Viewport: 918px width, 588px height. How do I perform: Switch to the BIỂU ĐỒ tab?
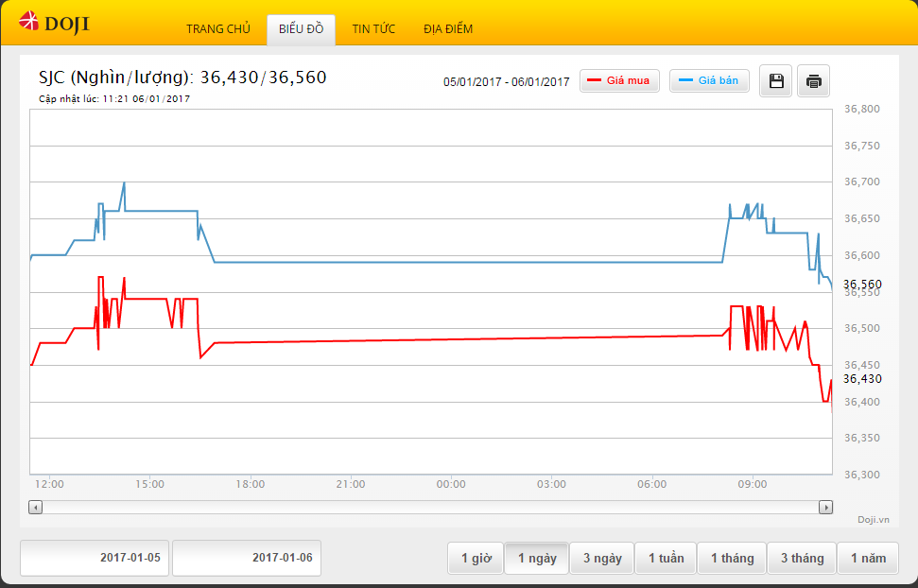301,29
